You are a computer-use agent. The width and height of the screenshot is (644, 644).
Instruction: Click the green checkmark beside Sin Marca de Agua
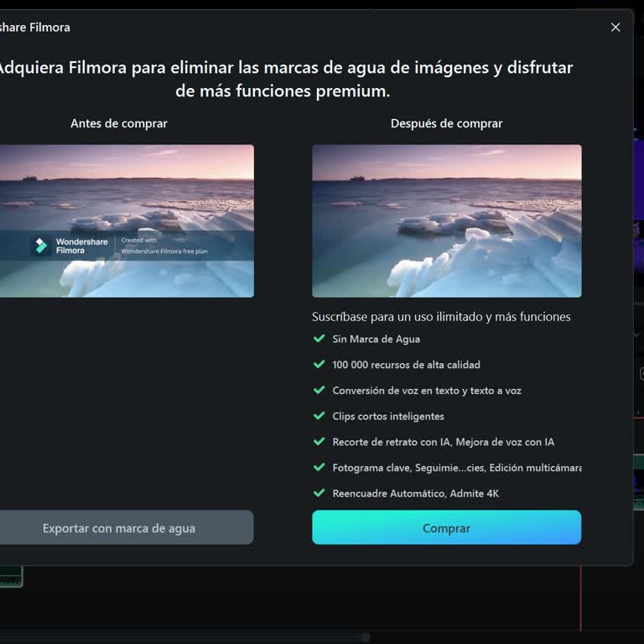(x=319, y=339)
